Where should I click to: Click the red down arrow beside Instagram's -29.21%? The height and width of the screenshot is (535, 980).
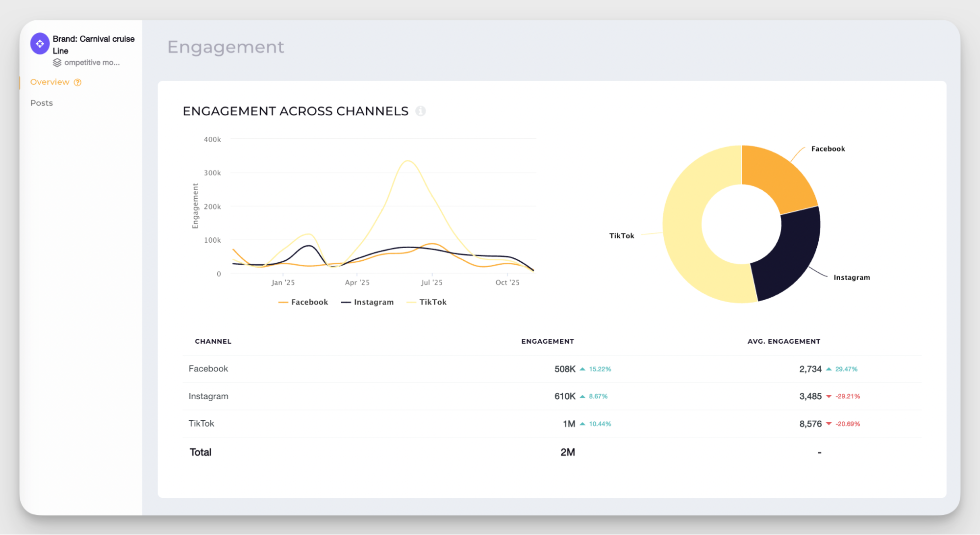(829, 396)
